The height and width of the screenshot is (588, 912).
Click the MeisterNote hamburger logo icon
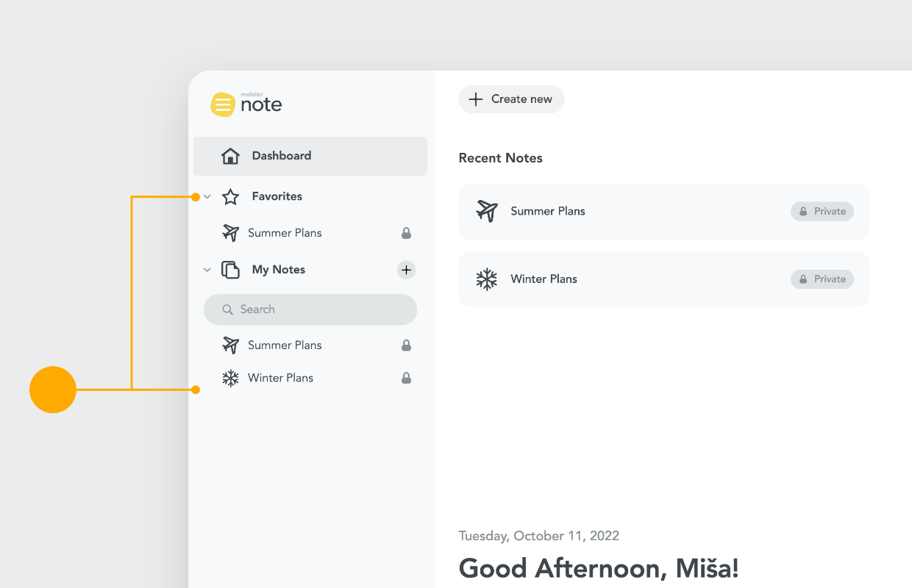[223, 104]
